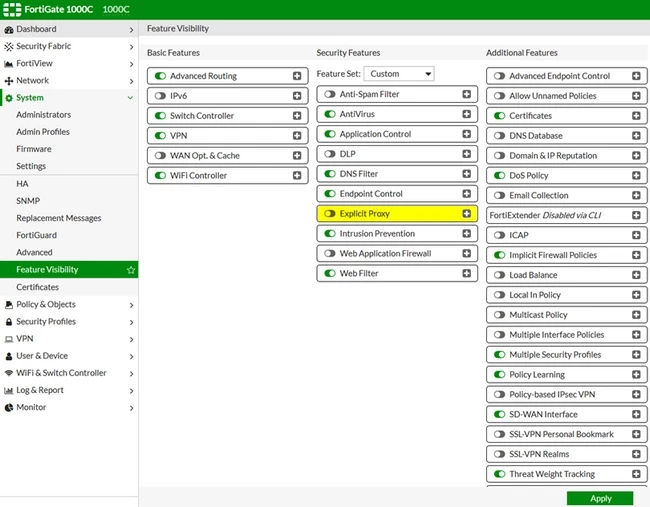This screenshot has width=650, height=507.
Task: Expand the Security Fabric chevron
Action: pyautogui.click(x=131, y=47)
